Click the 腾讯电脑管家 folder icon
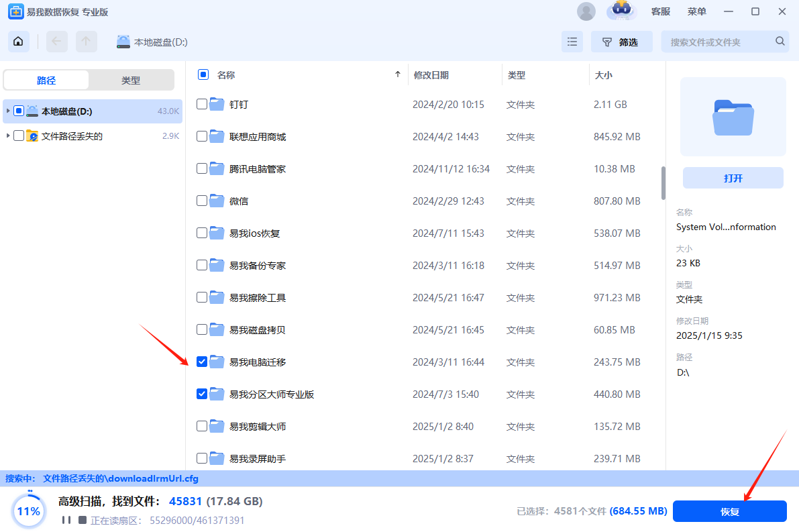 point(217,168)
